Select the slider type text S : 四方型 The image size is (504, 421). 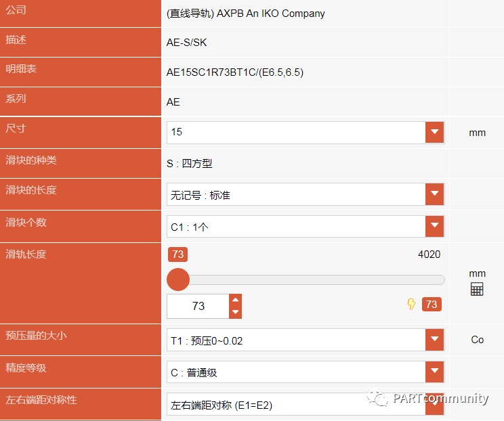click(189, 163)
